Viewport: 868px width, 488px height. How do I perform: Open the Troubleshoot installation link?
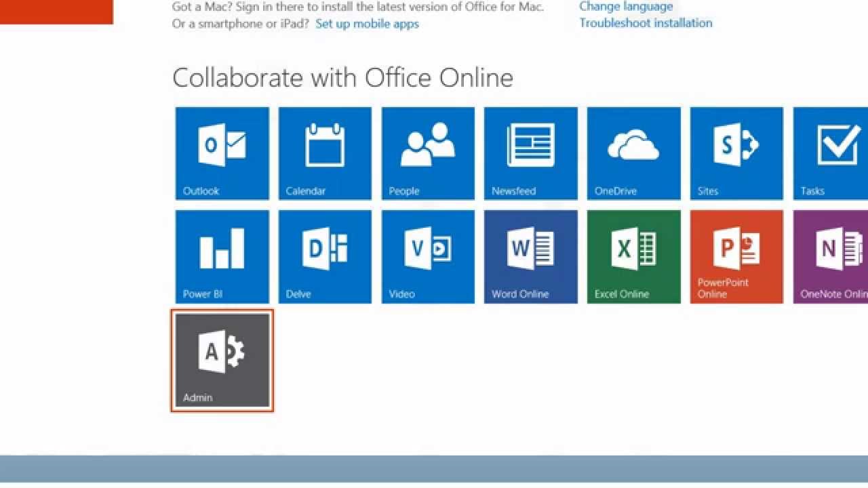[x=646, y=23]
